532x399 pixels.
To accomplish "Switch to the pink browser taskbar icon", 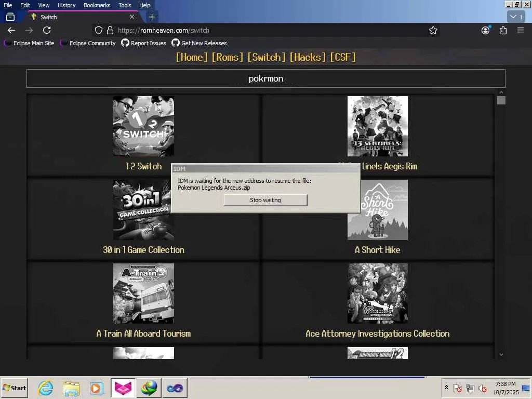I will tap(123, 388).
